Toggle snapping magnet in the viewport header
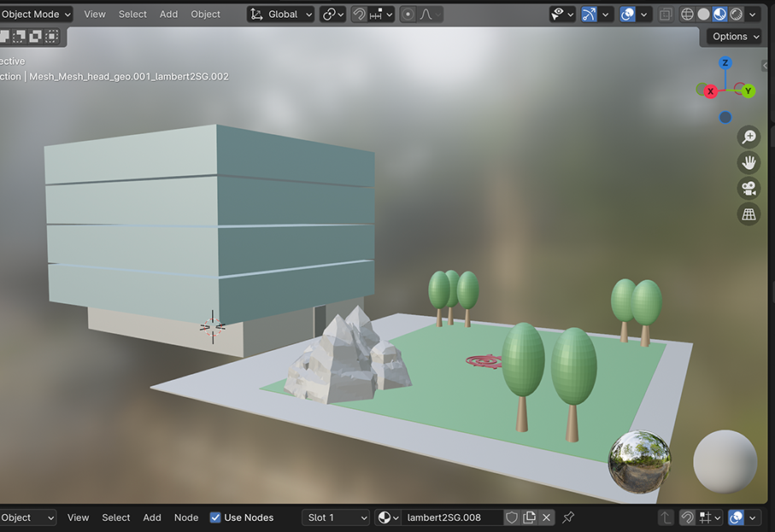Image resolution: width=775 pixels, height=532 pixels. pos(360,15)
